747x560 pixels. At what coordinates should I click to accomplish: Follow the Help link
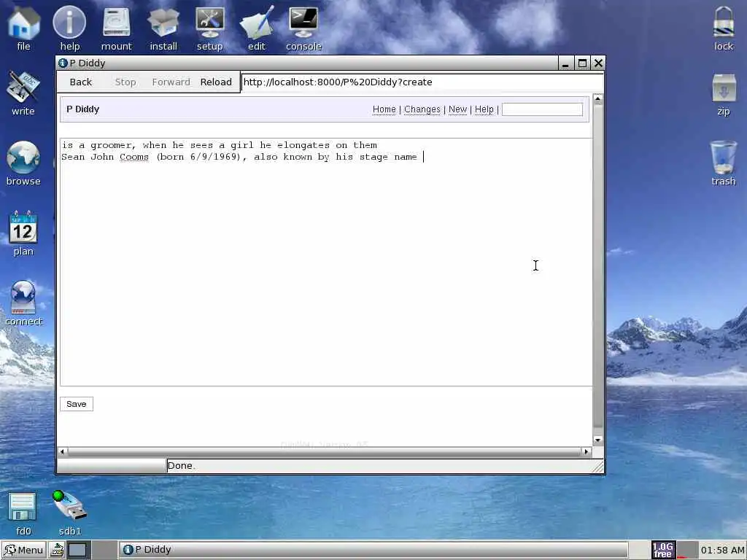pos(484,109)
